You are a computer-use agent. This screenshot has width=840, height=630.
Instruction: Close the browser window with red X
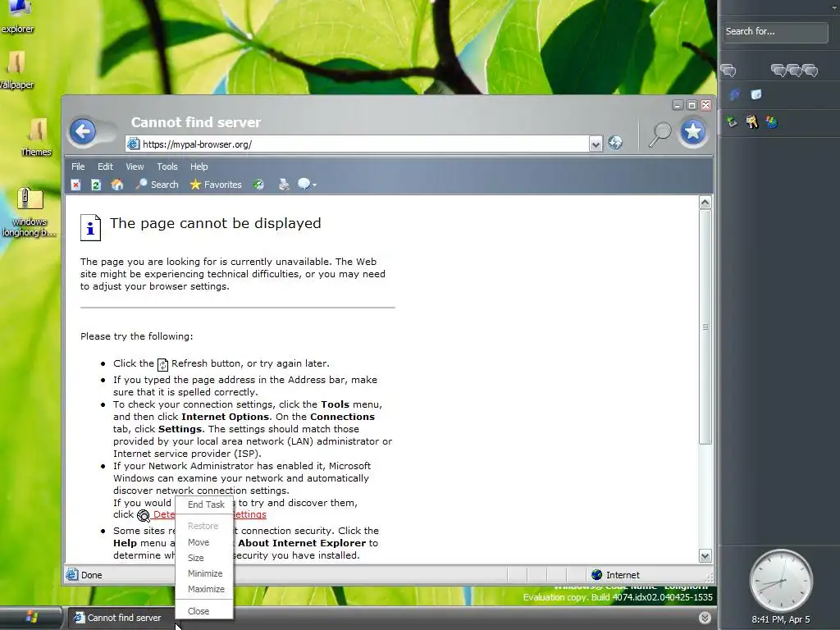click(x=706, y=106)
